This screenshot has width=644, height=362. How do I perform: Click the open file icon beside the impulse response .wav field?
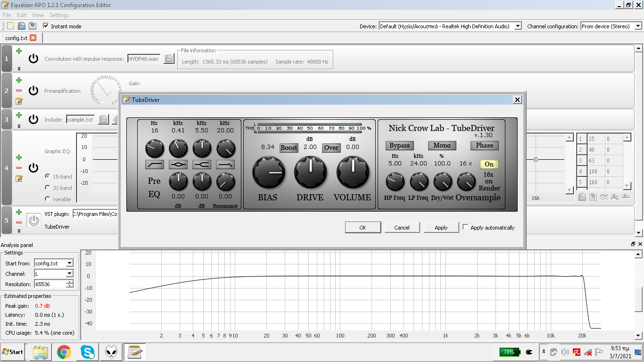(x=169, y=59)
